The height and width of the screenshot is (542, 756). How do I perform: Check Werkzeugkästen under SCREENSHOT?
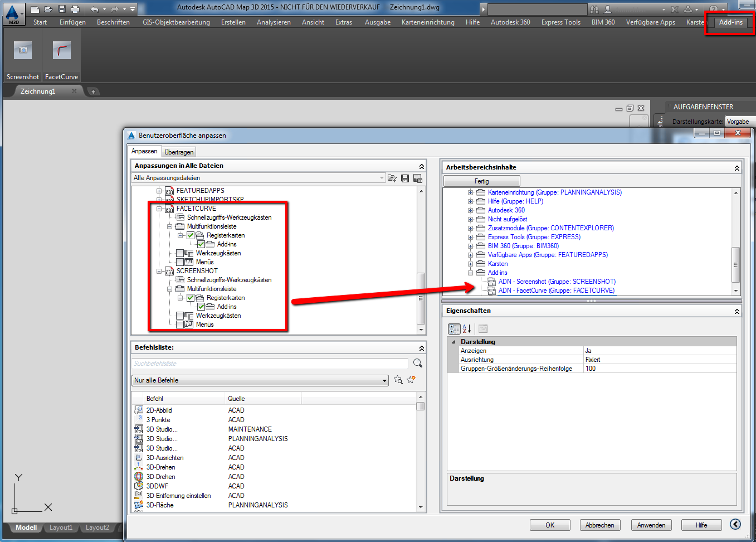[x=180, y=316]
